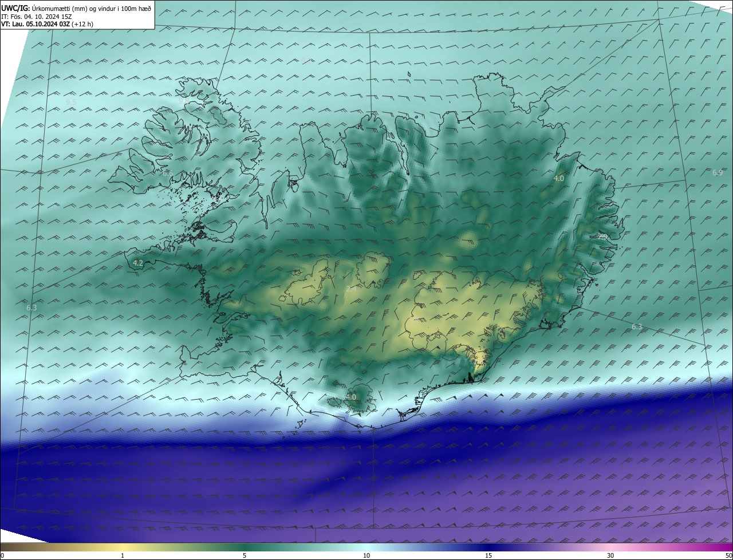The image size is (733, 560).
Task: Click the 2.4 value in central Iceland
Action: click(351, 289)
